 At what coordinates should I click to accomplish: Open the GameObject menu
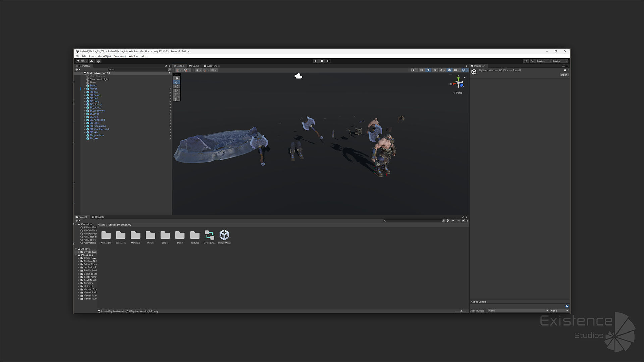click(104, 56)
